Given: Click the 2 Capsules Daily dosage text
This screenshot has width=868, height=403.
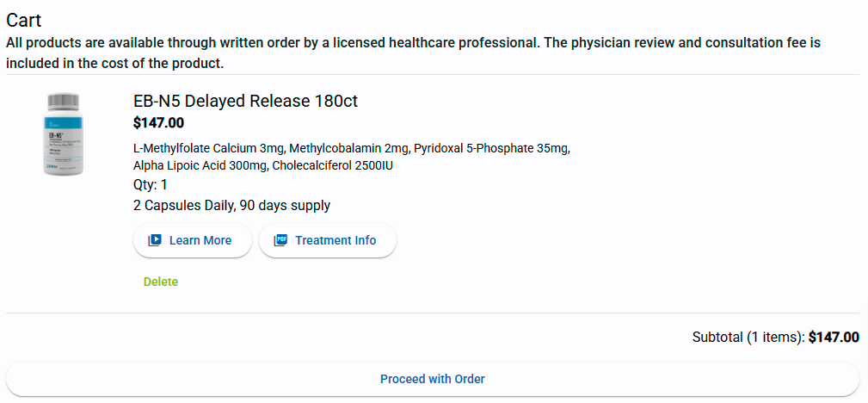Looking at the screenshot, I should [231, 205].
